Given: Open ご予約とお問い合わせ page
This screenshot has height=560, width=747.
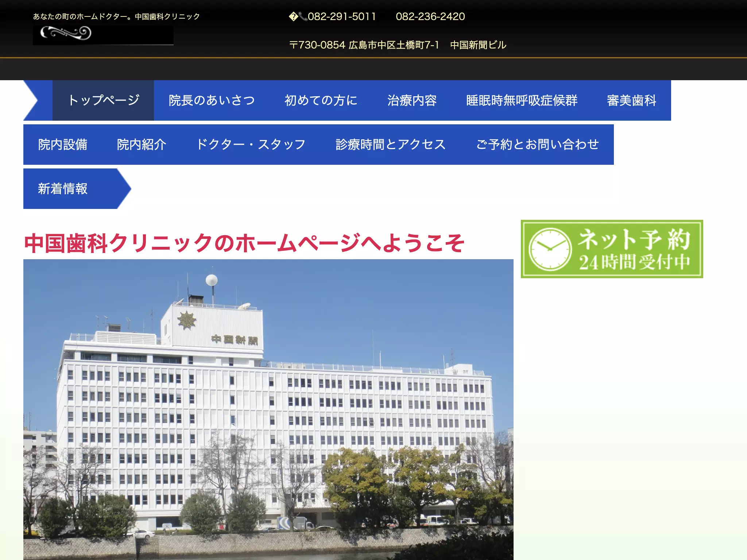Looking at the screenshot, I should coord(537,144).
